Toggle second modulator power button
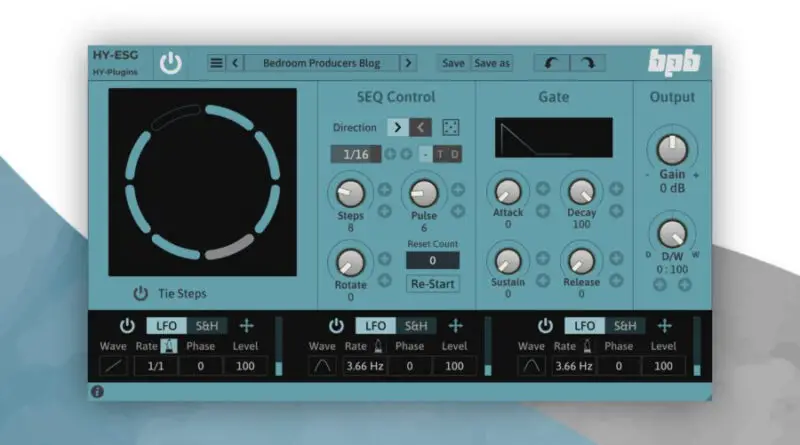The height and width of the screenshot is (445, 800). [x=336, y=326]
